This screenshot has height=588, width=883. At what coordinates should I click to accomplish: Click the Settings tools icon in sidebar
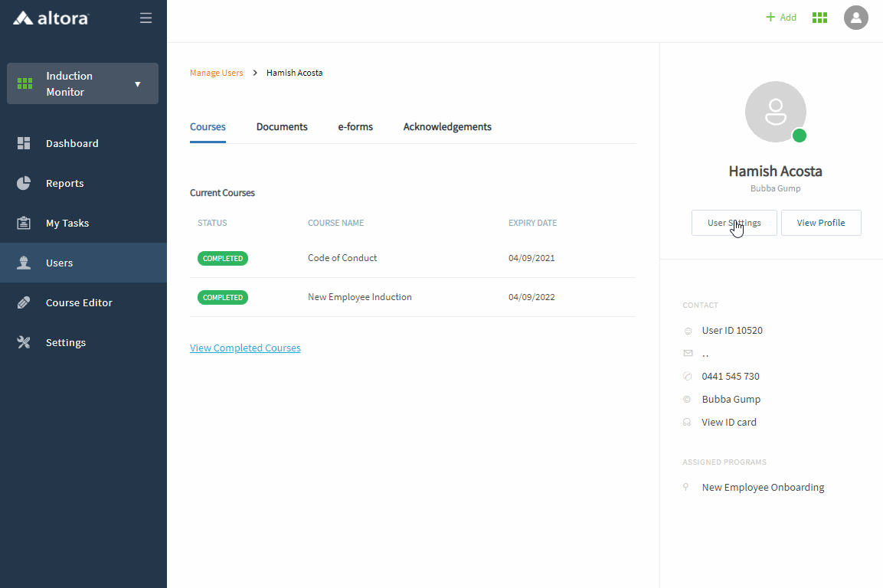click(24, 342)
